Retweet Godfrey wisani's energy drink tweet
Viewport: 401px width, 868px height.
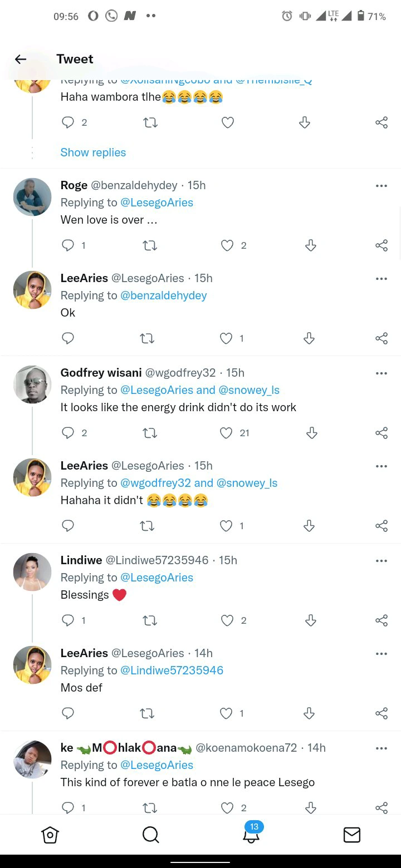pos(150,433)
